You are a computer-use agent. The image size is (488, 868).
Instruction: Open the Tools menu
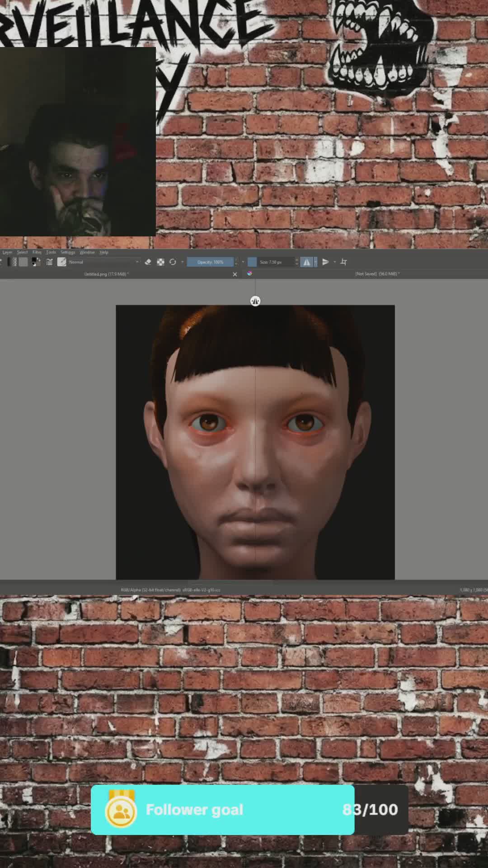click(x=51, y=252)
